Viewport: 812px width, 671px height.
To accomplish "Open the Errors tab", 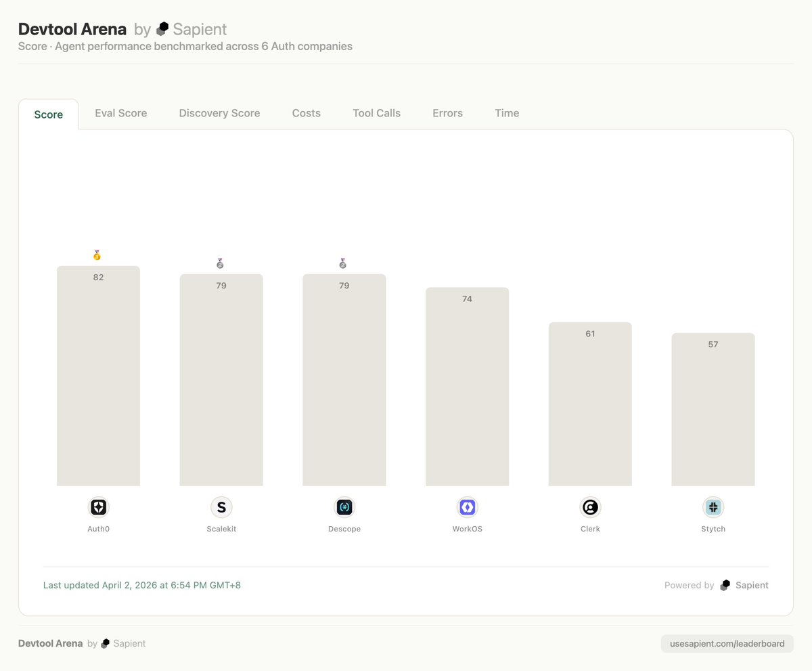I will [x=447, y=113].
